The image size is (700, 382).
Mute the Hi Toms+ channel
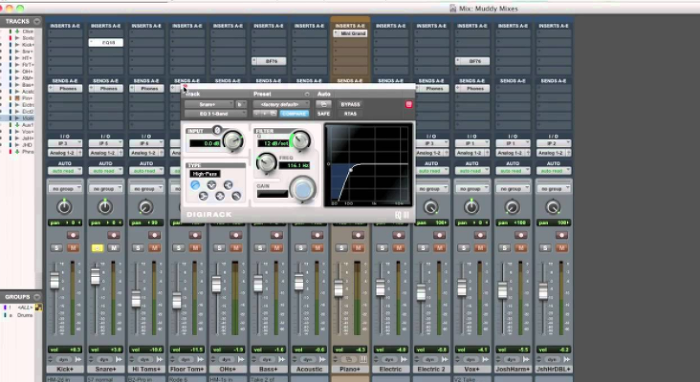(x=154, y=248)
